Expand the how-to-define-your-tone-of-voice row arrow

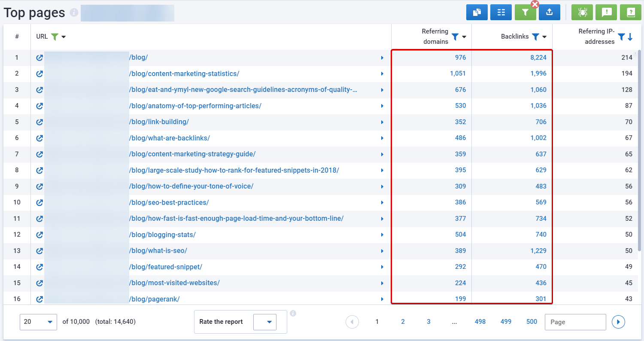(x=382, y=186)
